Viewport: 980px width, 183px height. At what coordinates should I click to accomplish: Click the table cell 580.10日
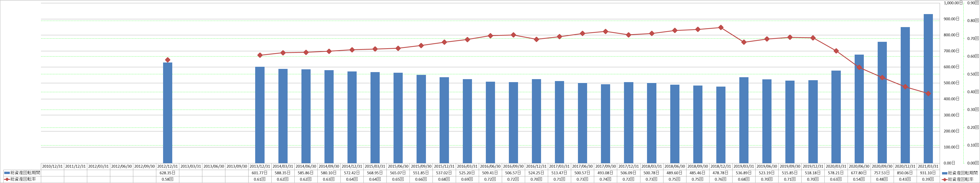click(x=329, y=173)
